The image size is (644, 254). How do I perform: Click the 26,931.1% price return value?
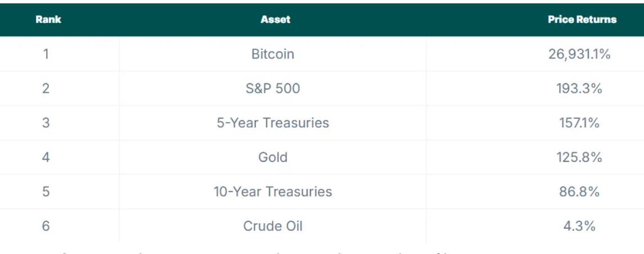[x=579, y=54]
